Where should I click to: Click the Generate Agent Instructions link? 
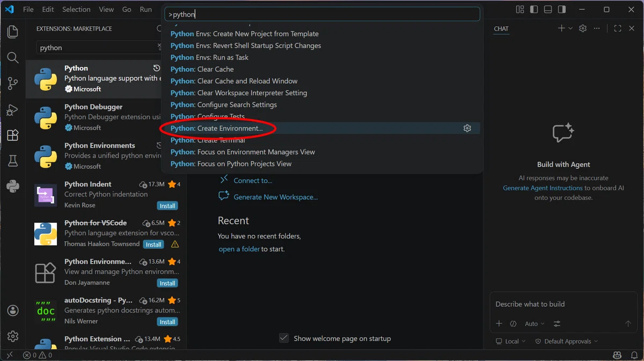tap(543, 188)
